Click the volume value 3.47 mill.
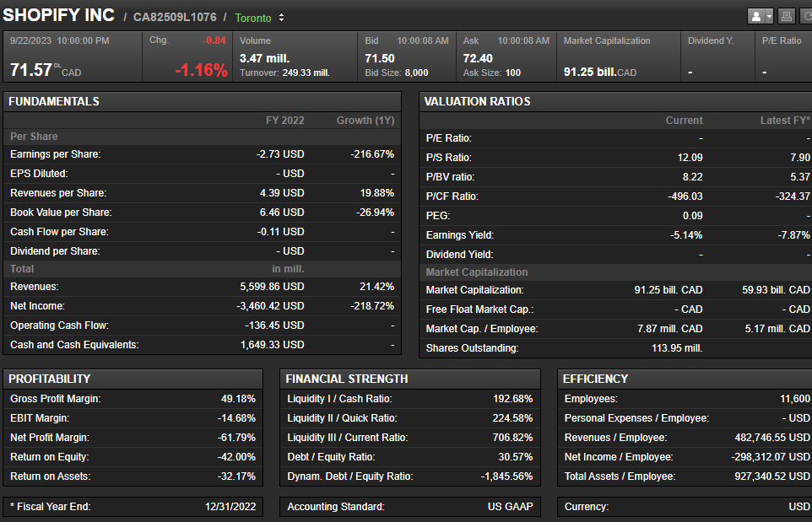The height and width of the screenshot is (522, 812). coord(265,58)
